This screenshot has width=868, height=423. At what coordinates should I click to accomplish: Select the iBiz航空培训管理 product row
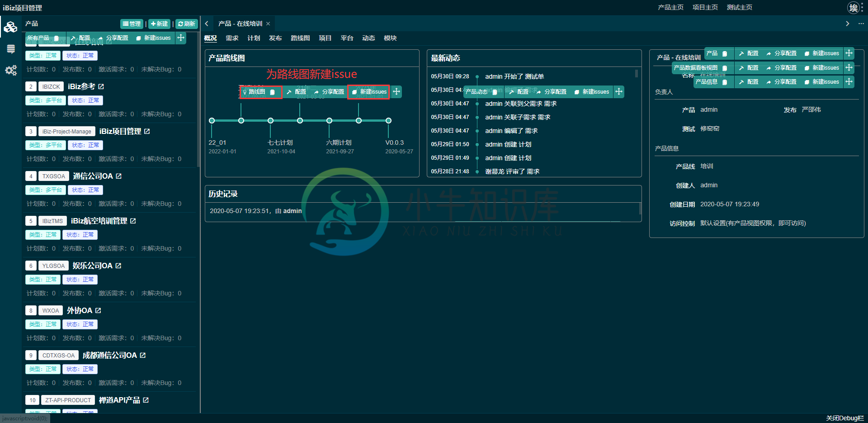coord(109,235)
